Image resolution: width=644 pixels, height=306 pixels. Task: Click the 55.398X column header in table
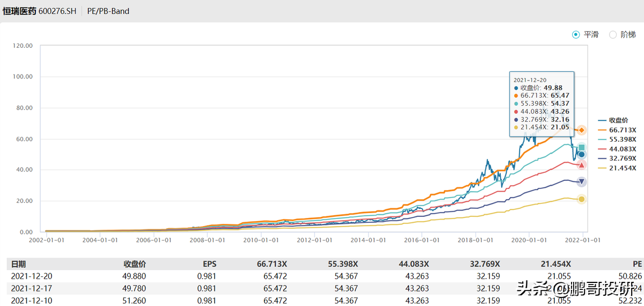pyautogui.click(x=343, y=264)
